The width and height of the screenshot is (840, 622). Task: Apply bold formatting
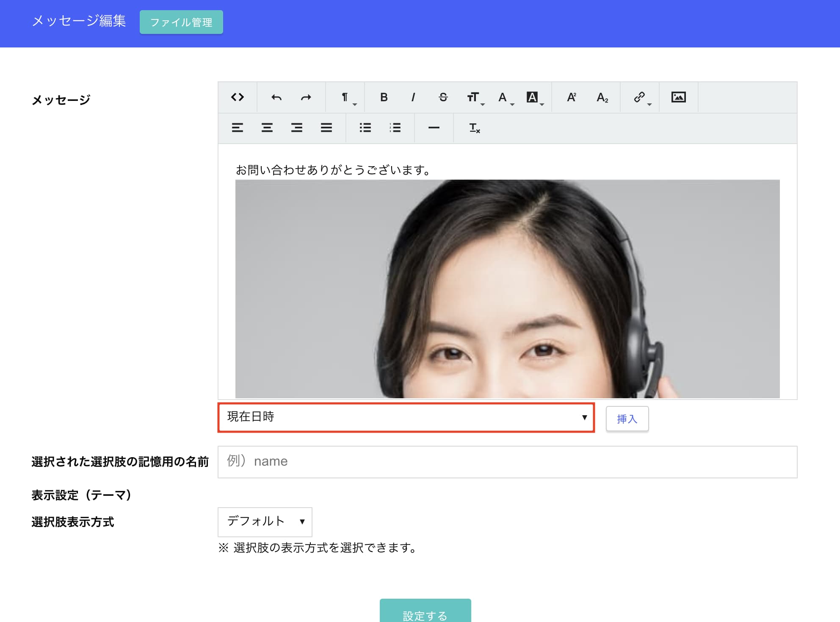click(384, 97)
